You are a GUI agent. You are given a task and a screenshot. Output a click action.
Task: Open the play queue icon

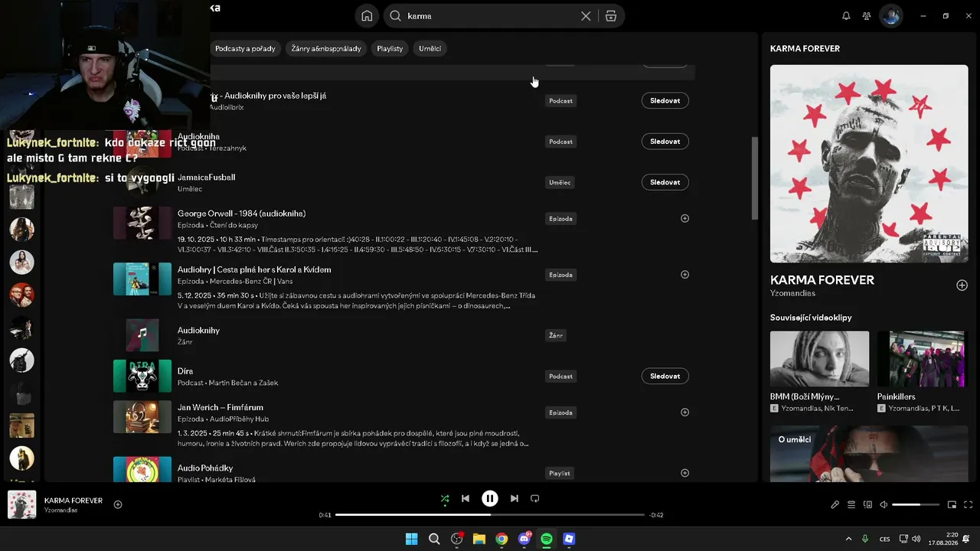click(x=851, y=504)
